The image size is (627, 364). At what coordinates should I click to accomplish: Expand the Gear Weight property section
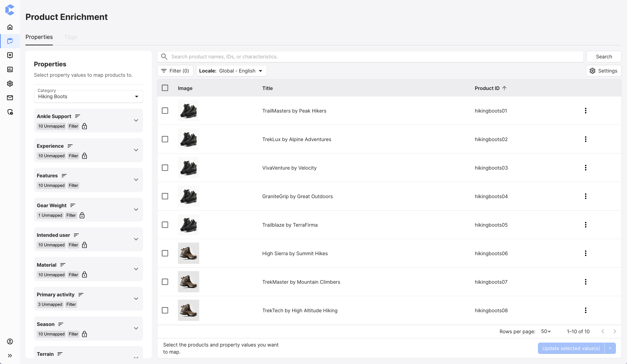pos(136,209)
